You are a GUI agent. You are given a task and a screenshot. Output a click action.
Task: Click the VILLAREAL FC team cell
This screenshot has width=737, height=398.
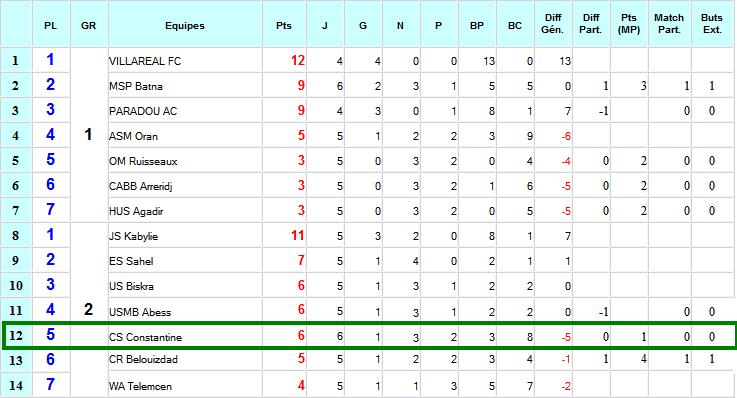tap(185, 61)
